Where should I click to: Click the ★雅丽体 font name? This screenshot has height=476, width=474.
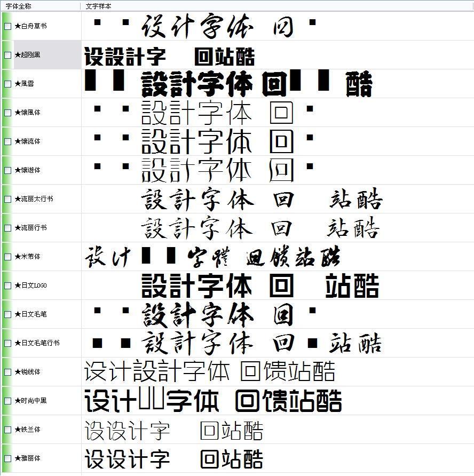coord(27,458)
